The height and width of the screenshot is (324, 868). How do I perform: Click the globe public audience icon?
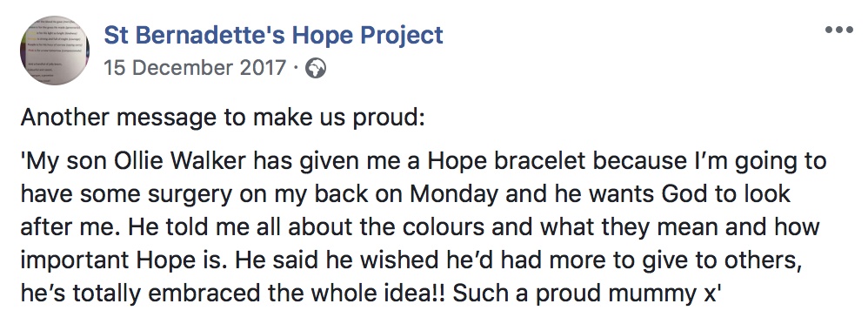coord(316,68)
